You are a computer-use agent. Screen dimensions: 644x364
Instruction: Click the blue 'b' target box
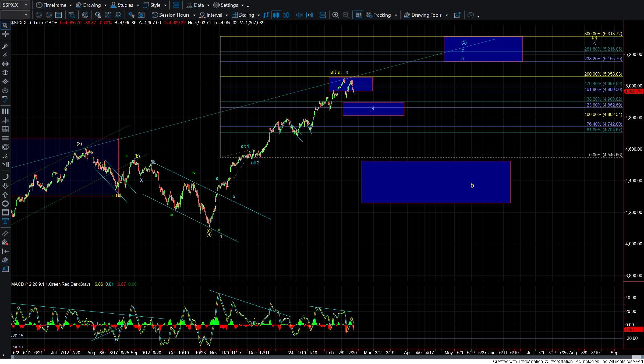pos(436,182)
